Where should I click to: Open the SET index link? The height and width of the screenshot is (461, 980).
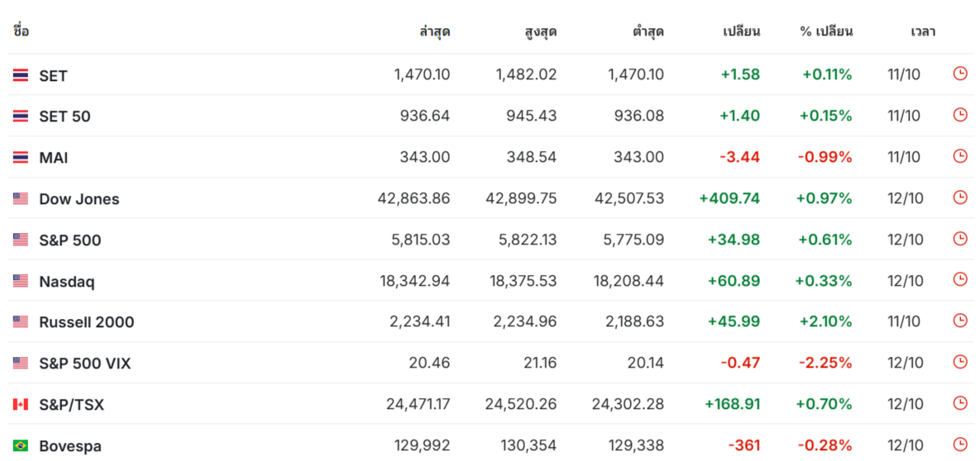click(x=53, y=75)
